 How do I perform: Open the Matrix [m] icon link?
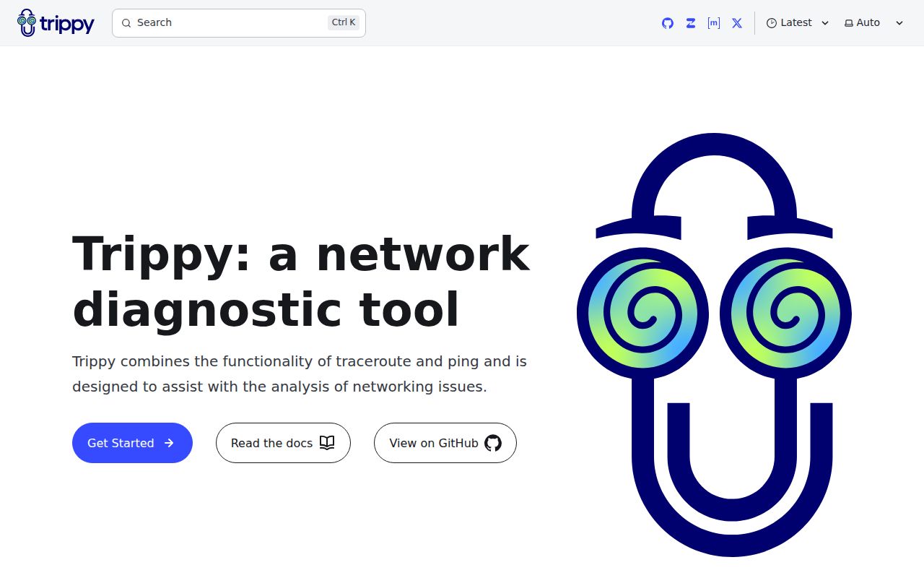click(x=714, y=23)
